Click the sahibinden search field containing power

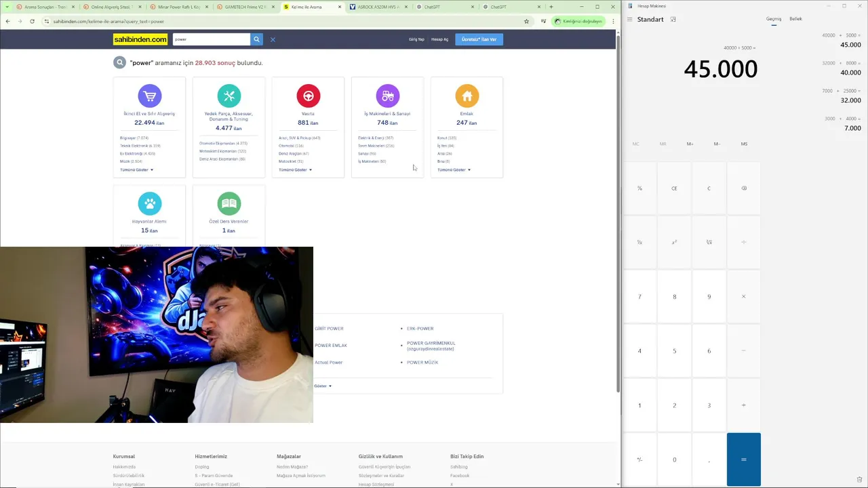tap(211, 39)
